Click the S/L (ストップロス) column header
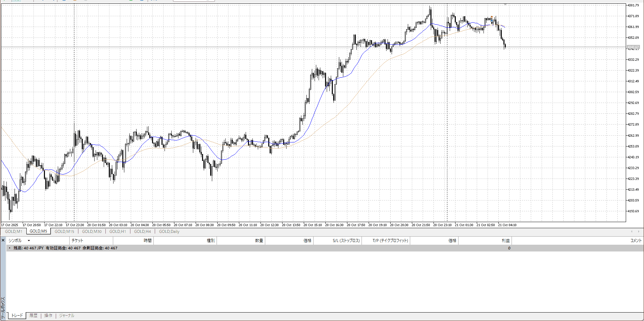644x321 pixels. [x=346, y=241]
